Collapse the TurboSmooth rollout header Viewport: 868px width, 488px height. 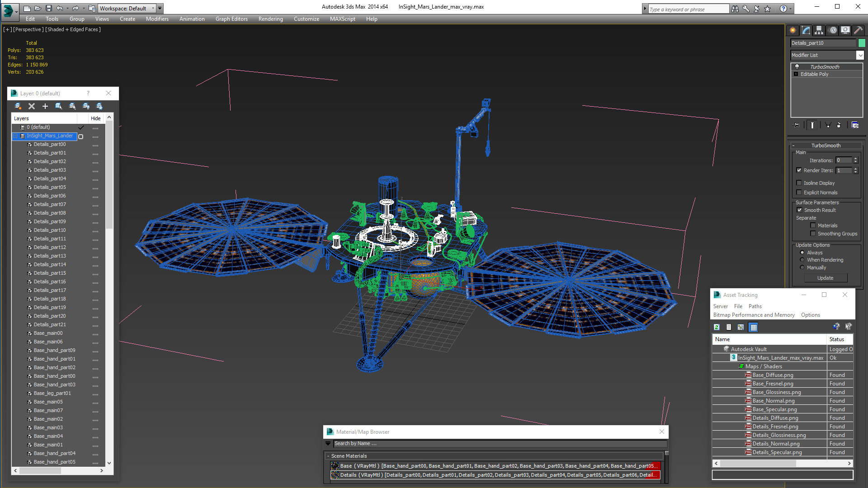point(826,145)
